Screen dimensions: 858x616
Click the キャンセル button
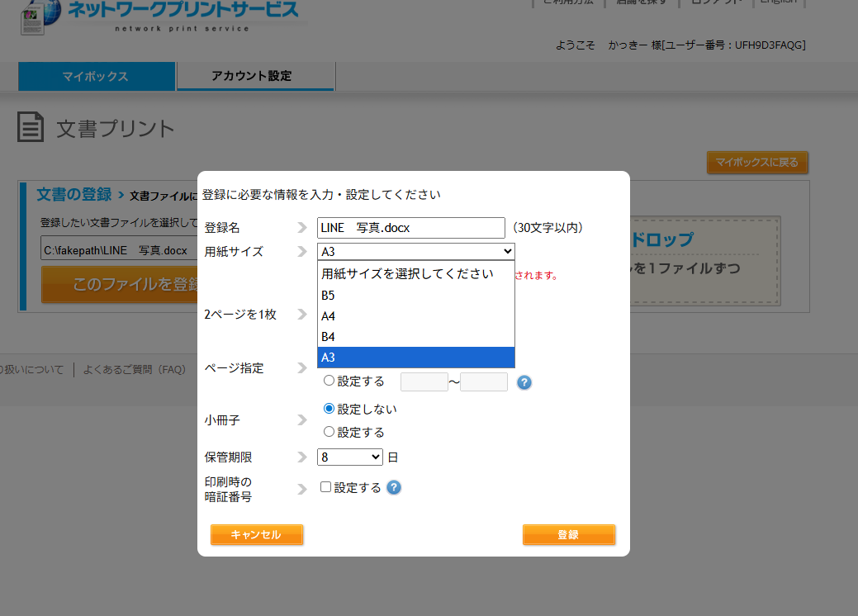coord(257,534)
